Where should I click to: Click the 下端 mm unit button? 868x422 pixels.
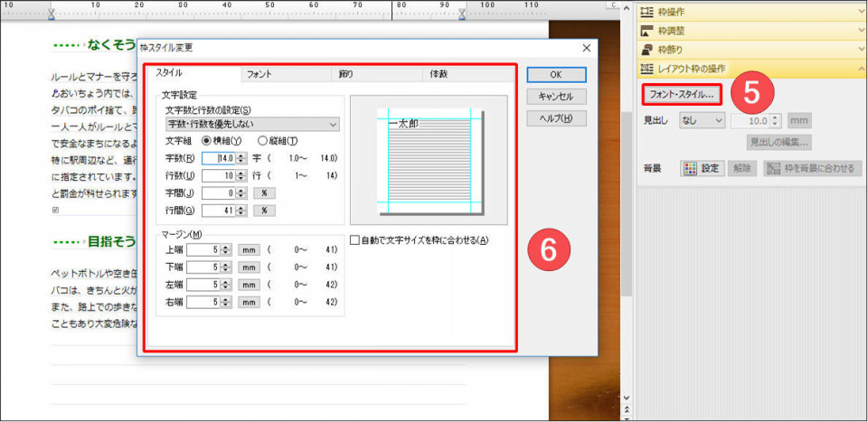pyautogui.click(x=250, y=267)
